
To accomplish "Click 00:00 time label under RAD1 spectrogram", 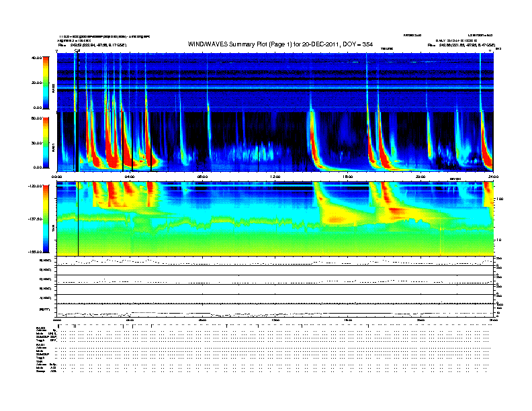I will click(56, 177).
